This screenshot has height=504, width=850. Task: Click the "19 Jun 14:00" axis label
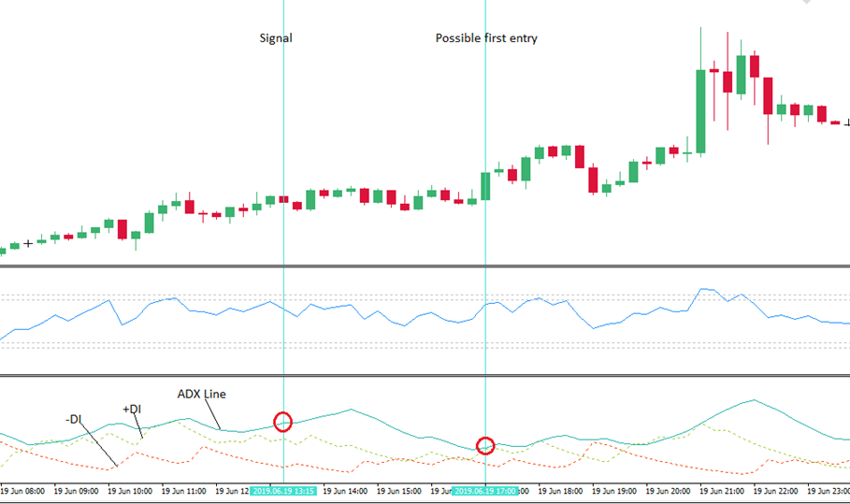point(345,491)
